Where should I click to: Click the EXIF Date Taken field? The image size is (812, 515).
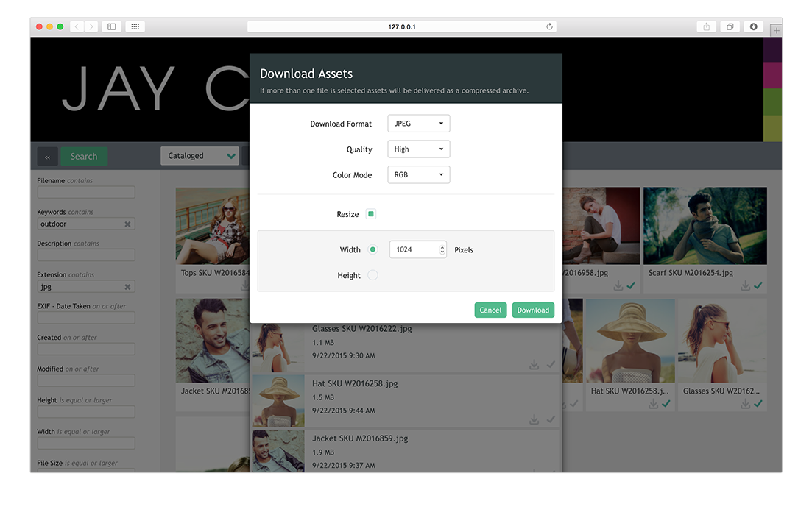(86, 318)
